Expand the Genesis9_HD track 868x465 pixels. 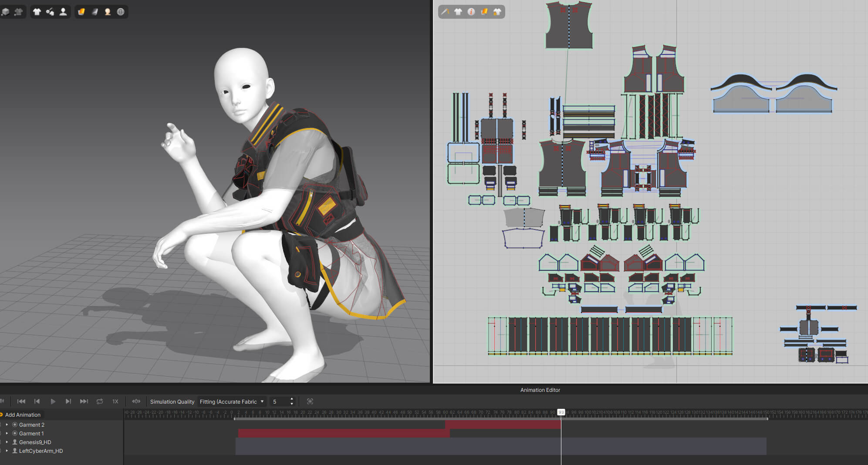pyautogui.click(x=7, y=442)
